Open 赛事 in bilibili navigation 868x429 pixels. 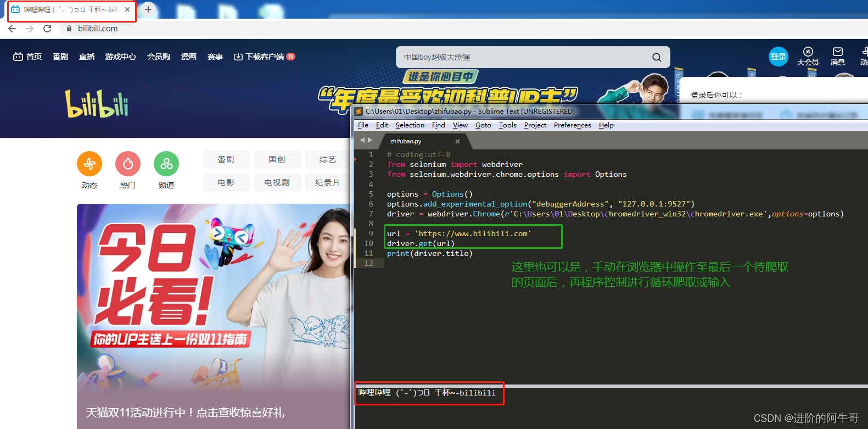coord(215,57)
